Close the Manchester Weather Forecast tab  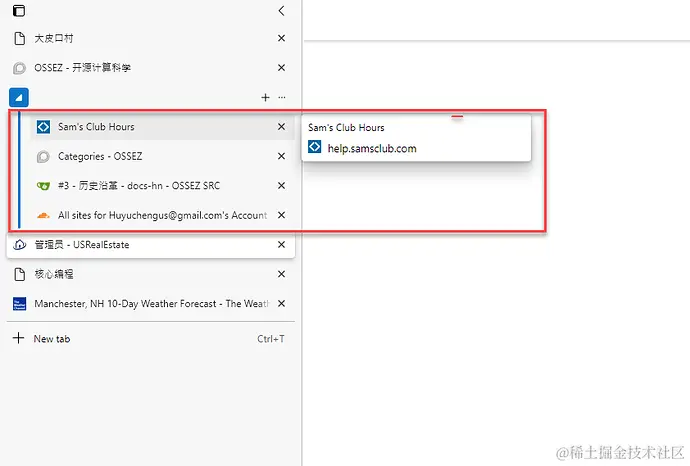coord(282,304)
